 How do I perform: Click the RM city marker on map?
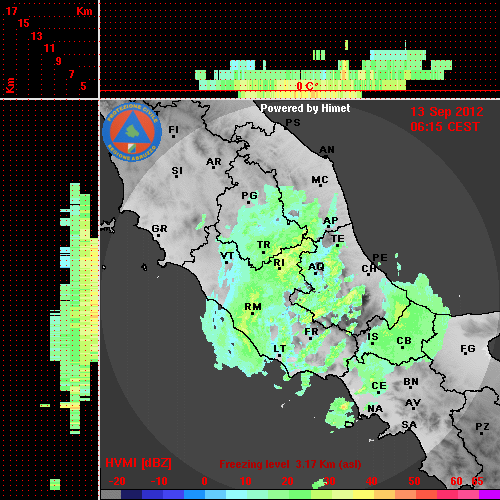point(253,313)
